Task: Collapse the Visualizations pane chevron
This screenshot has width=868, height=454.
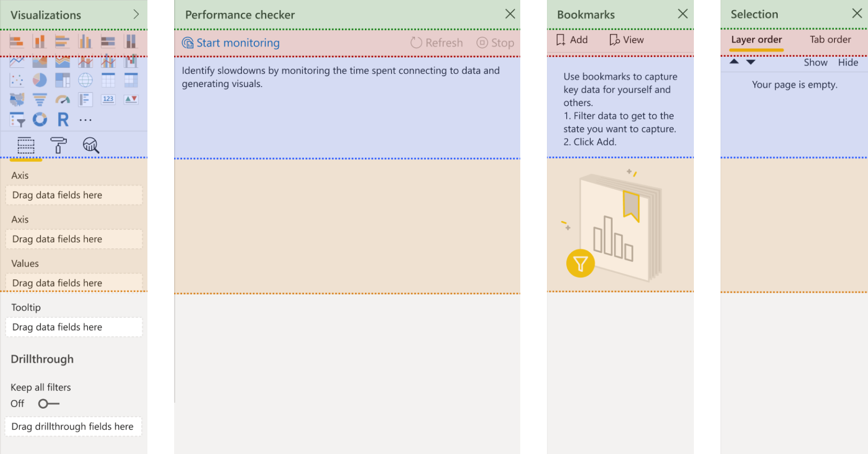Action: click(x=136, y=14)
